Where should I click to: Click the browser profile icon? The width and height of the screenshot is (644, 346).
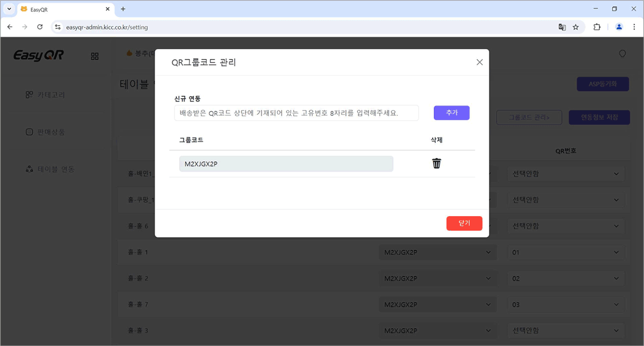(619, 27)
